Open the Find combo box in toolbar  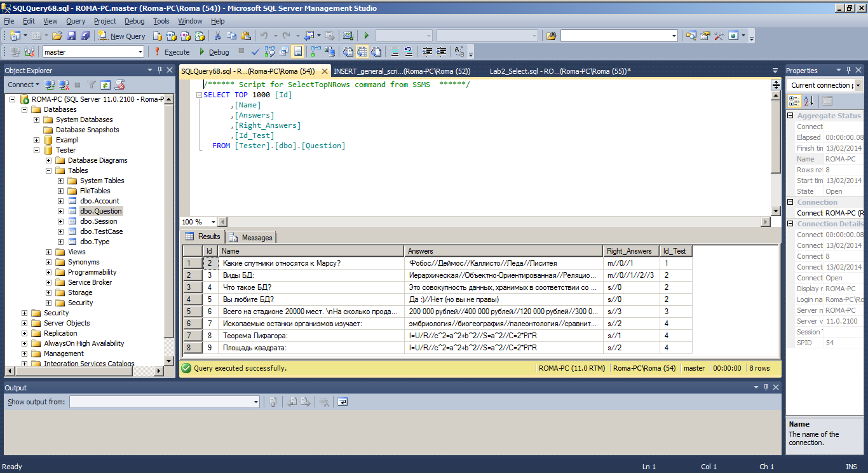(619, 36)
